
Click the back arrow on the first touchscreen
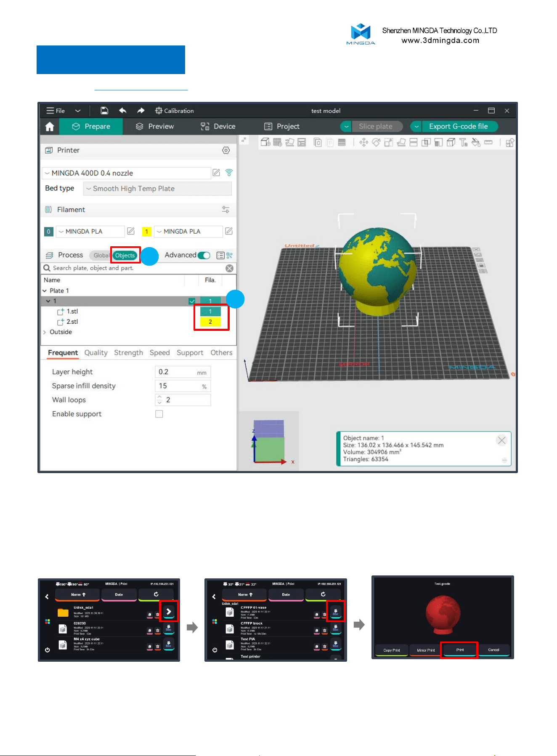click(x=47, y=596)
